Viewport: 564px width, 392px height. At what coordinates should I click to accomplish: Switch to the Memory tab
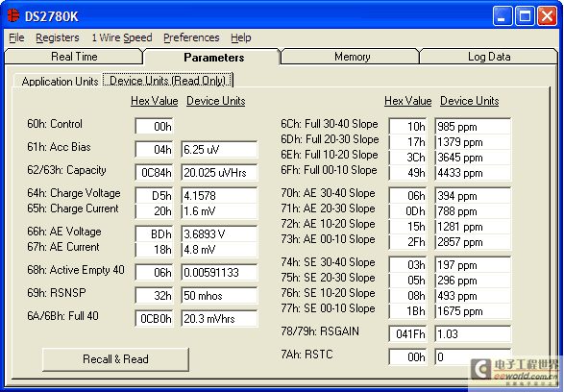[x=353, y=57]
